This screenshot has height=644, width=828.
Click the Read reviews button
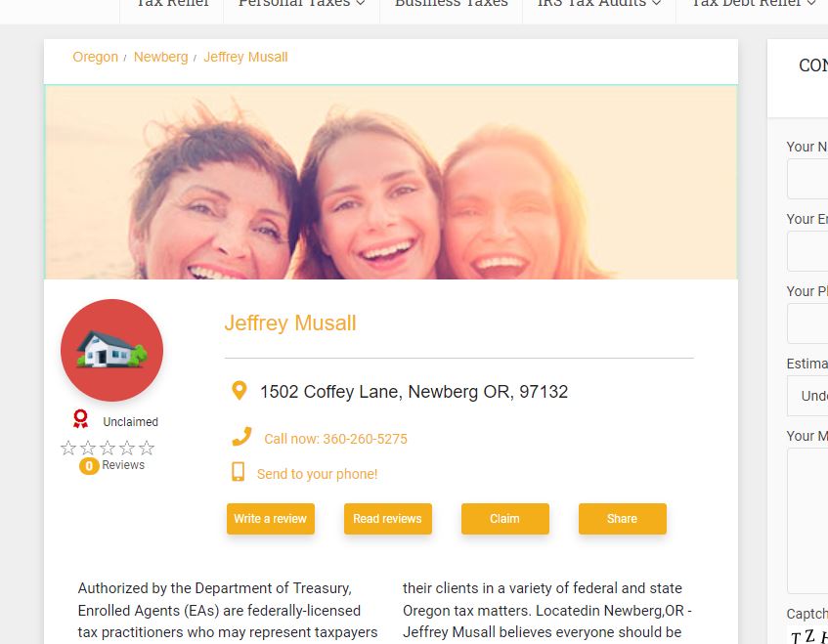387,519
